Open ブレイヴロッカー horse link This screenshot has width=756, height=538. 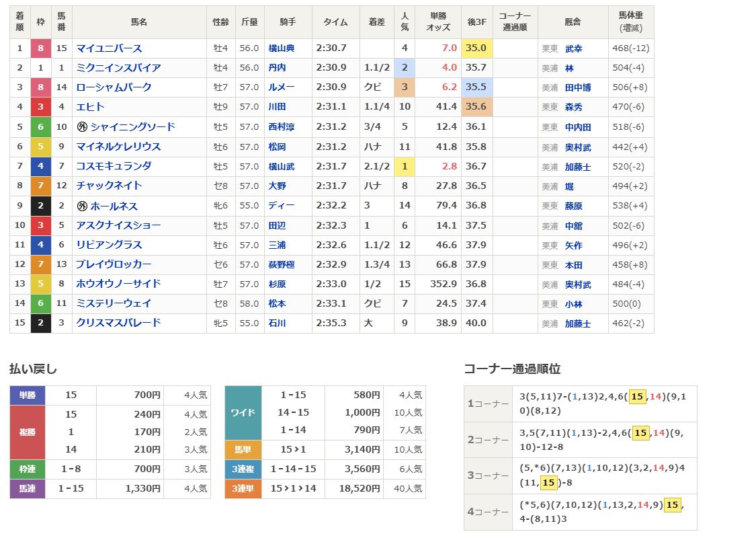click(114, 264)
